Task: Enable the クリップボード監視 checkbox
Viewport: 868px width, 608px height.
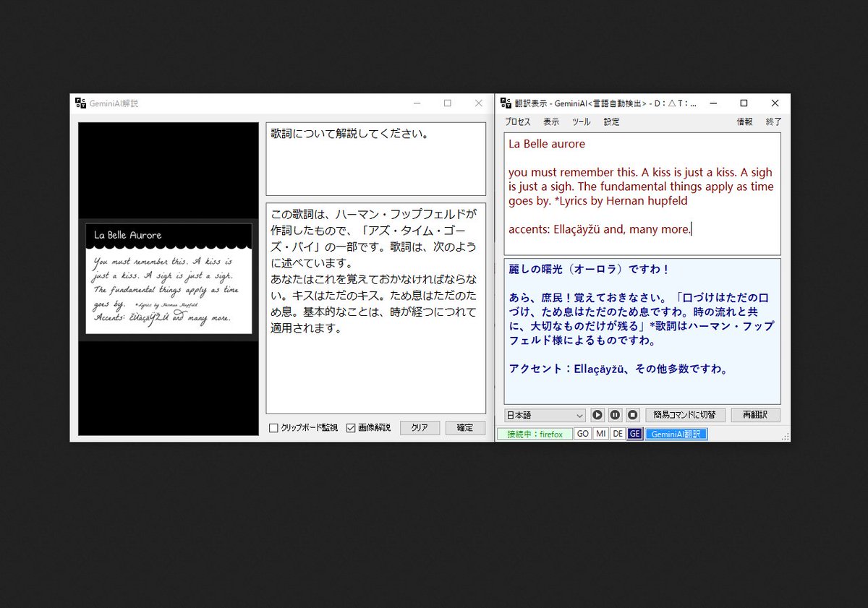Action: 273,427
